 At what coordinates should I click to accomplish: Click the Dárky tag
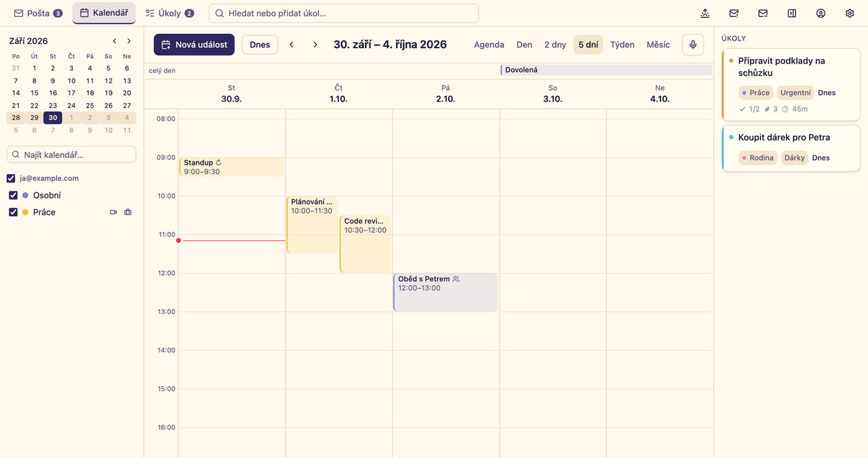794,158
